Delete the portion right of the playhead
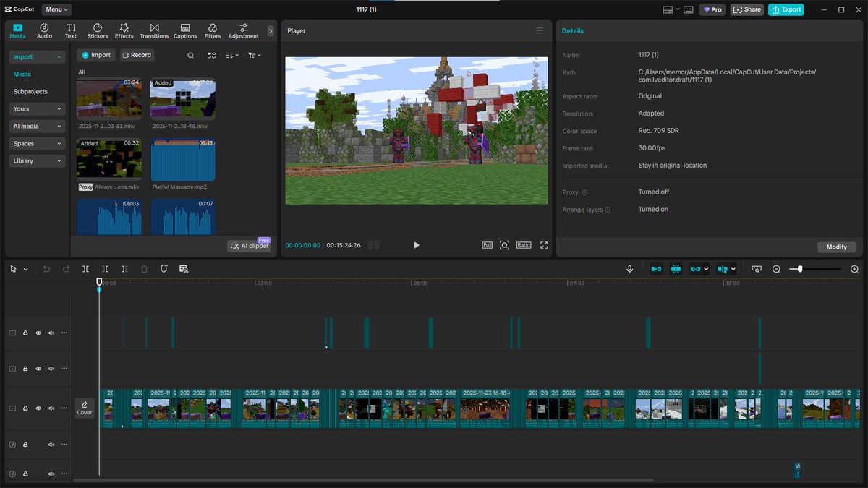This screenshot has width=868, height=488. pyautogui.click(x=125, y=269)
